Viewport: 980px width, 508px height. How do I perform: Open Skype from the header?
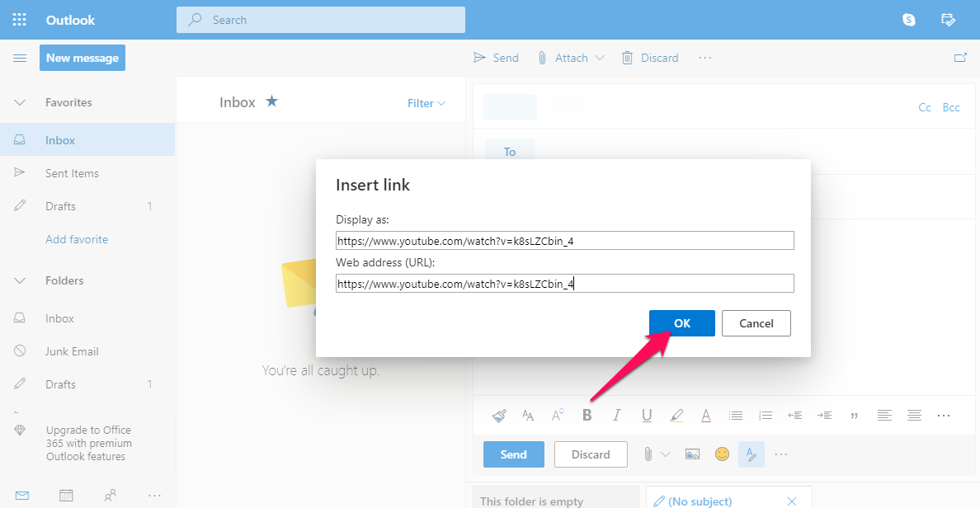point(909,20)
